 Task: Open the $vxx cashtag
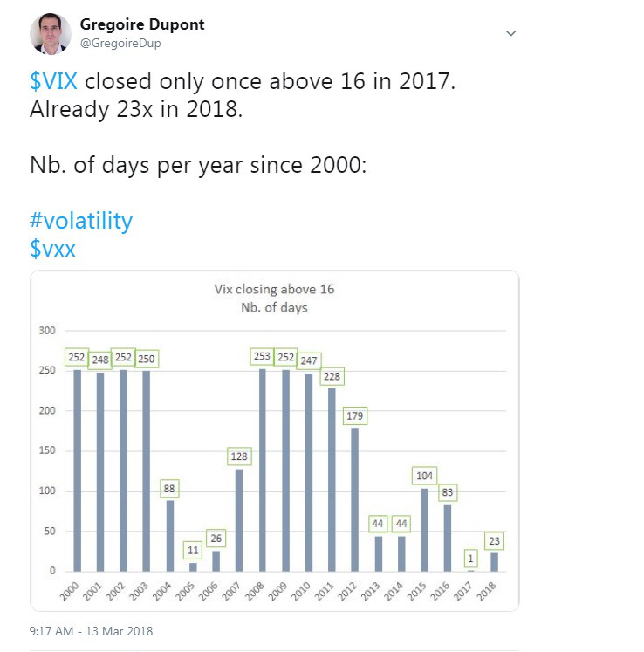(52, 249)
